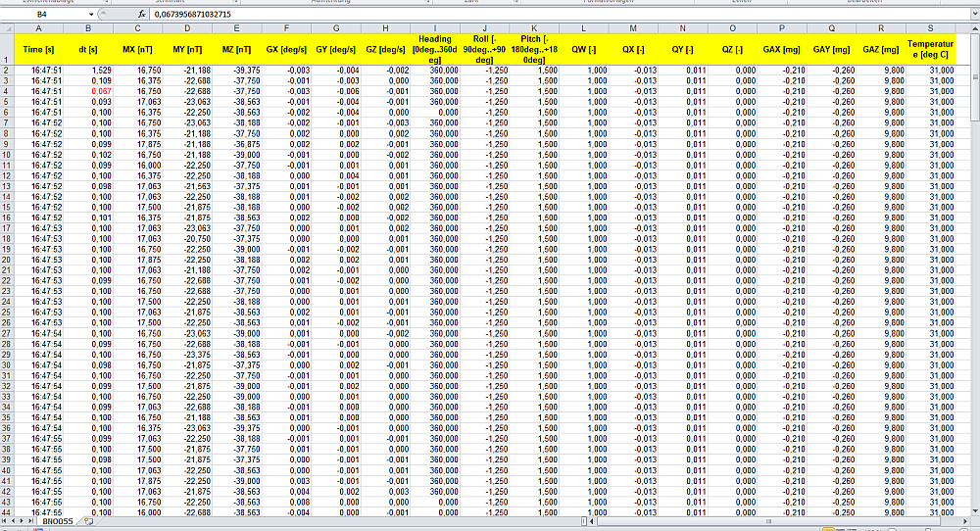
Task: Select the Temperature header cell
Action: 931,49
